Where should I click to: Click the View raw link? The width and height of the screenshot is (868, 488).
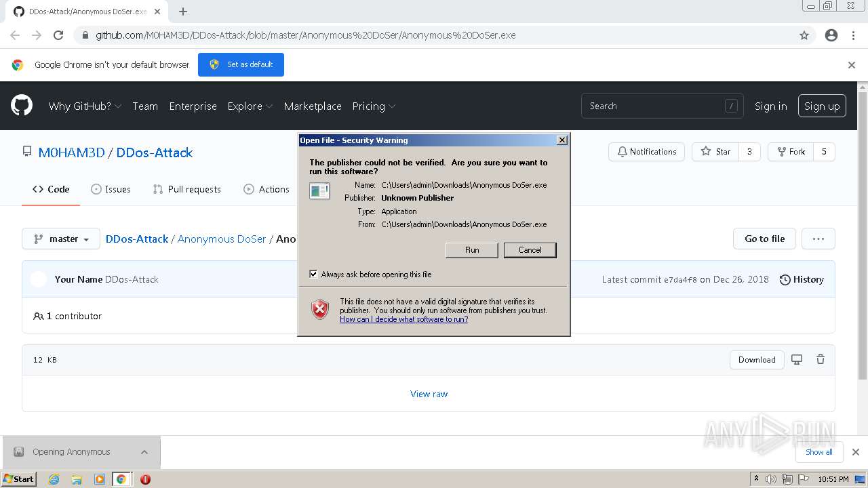[429, 394]
